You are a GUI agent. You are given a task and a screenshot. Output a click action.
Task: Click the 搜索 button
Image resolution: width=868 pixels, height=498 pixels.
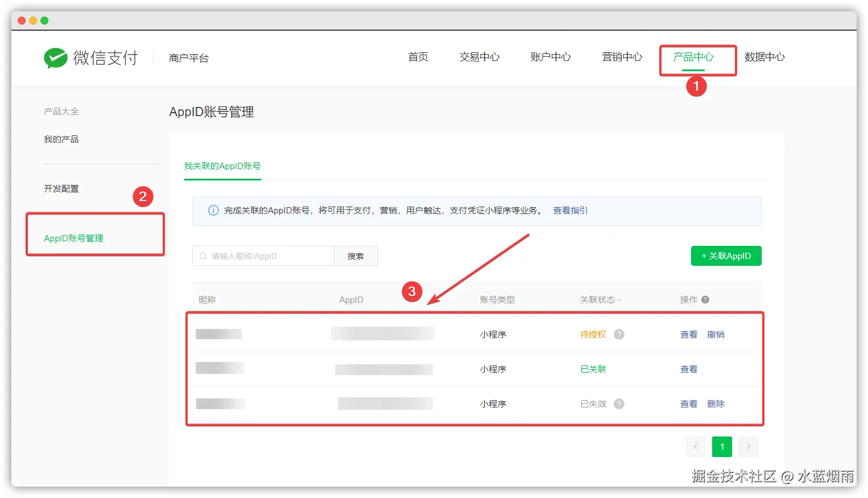(356, 256)
